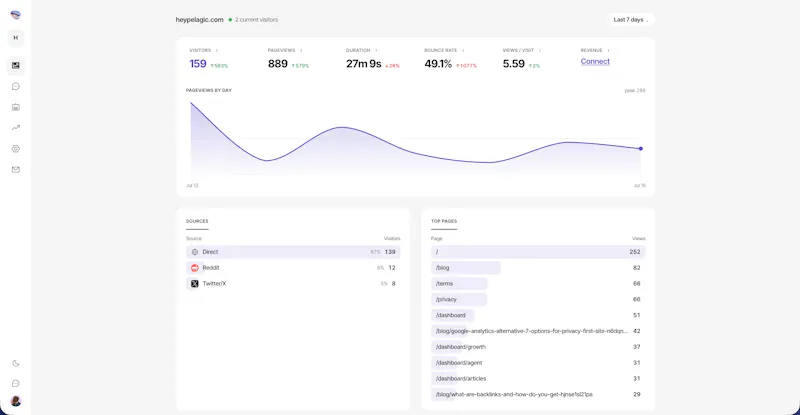800x415 pixels.
Task: Select the google-analytics-alternative blog page row
Action: click(538, 331)
